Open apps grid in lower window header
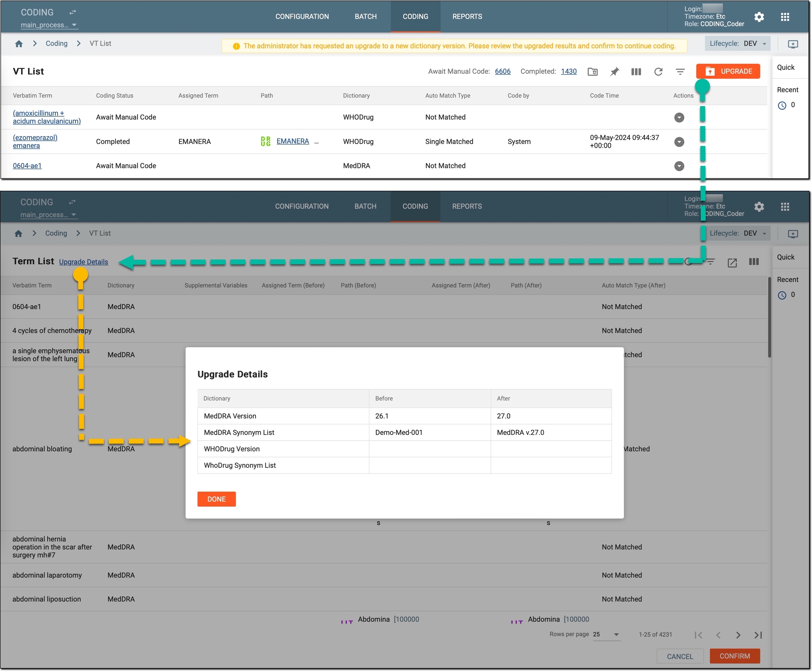 (785, 206)
